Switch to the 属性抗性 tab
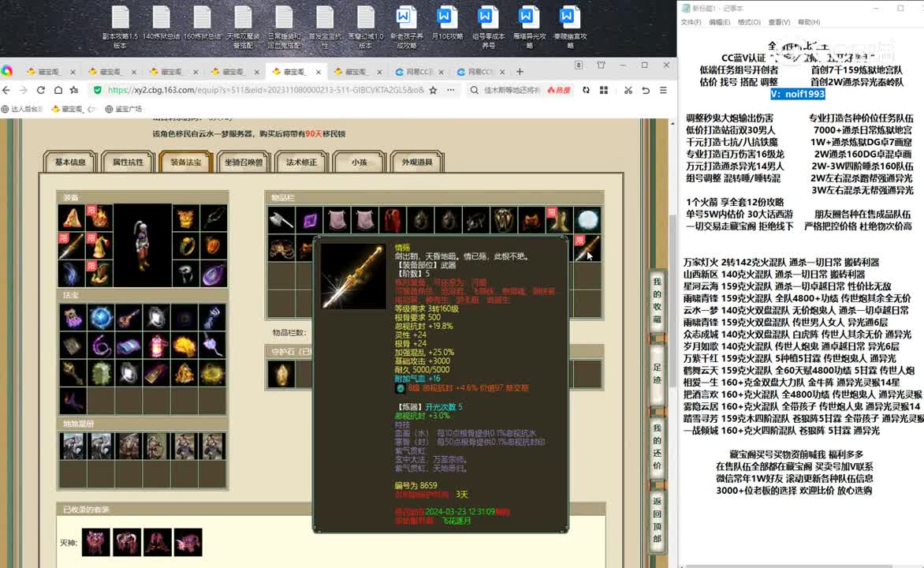The width and height of the screenshot is (924, 568). 128,163
